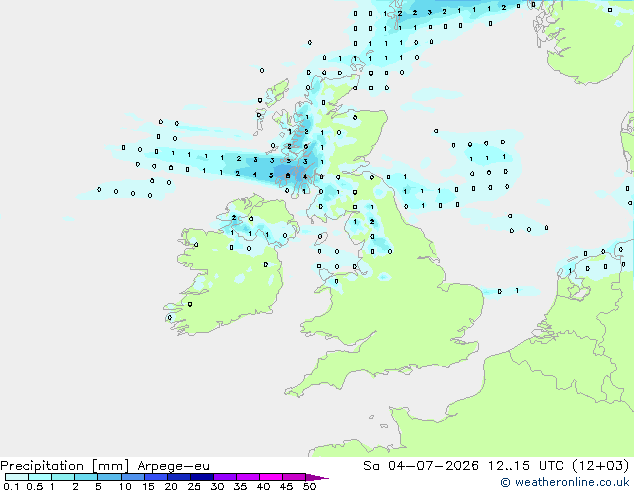Click the '0.5' legend scale label

(x=35, y=486)
